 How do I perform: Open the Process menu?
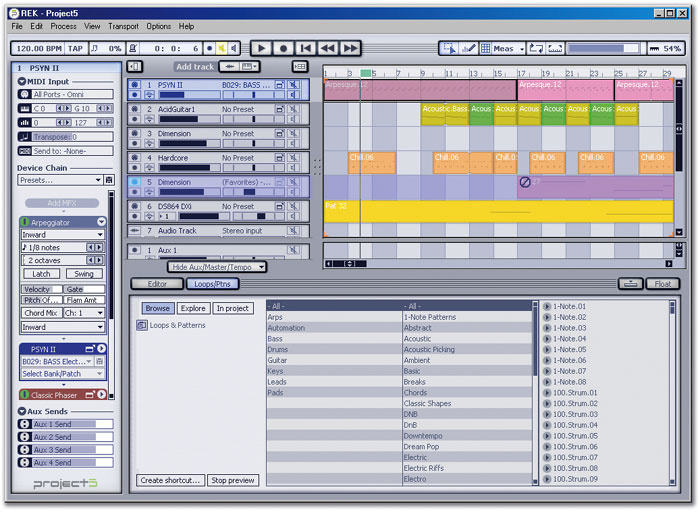click(x=63, y=26)
